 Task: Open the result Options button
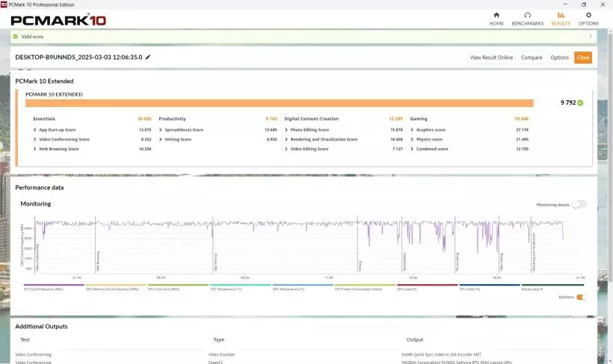pyautogui.click(x=559, y=58)
